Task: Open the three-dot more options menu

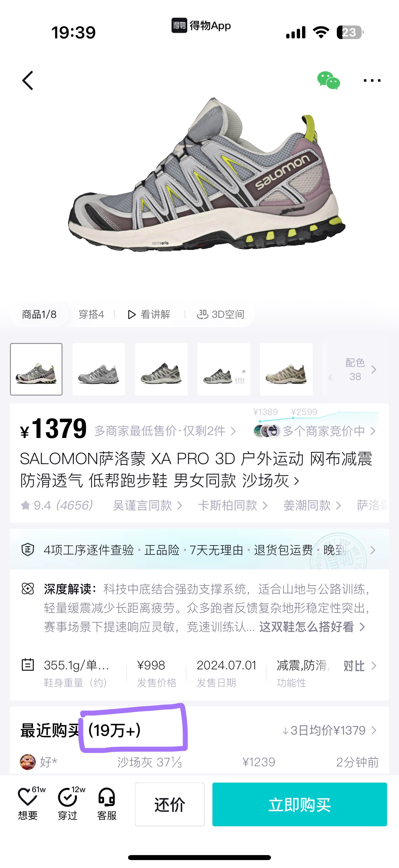Action: coord(372,80)
